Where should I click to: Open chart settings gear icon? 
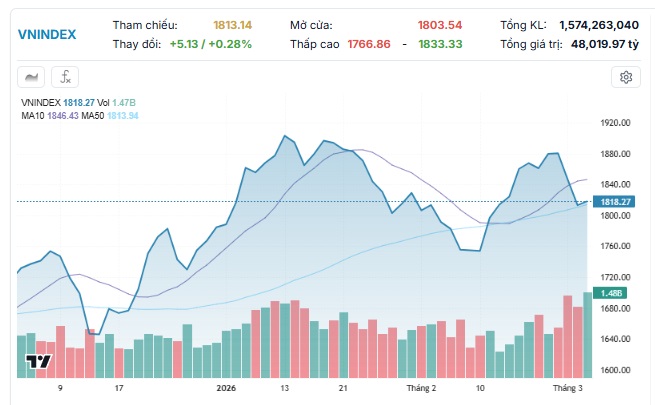point(626,77)
